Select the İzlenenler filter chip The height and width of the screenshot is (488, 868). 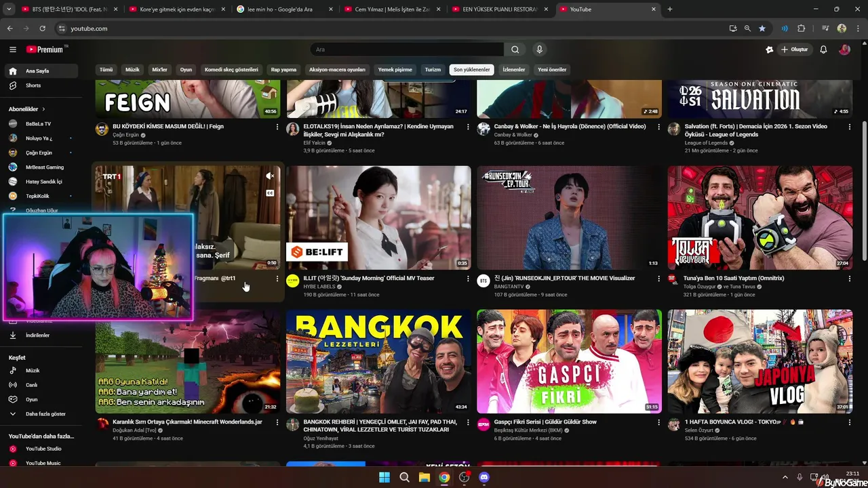pyautogui.click(x=514, y=70)
